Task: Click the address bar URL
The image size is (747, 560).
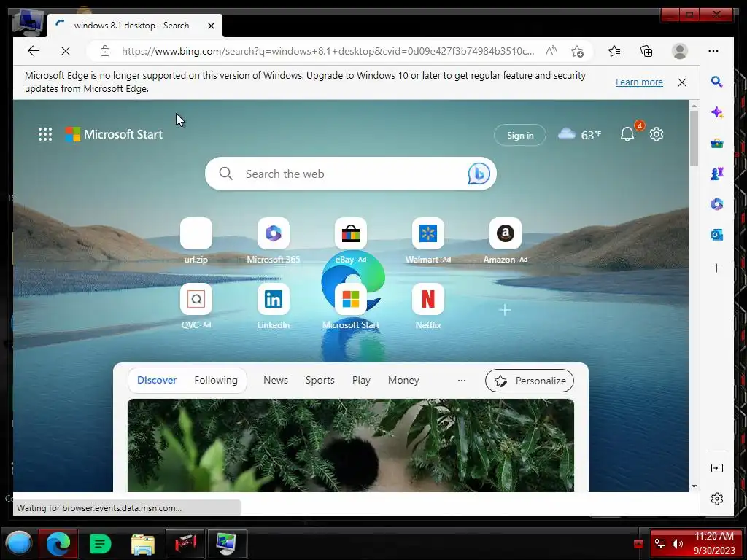Action: [x=328, y=51]
